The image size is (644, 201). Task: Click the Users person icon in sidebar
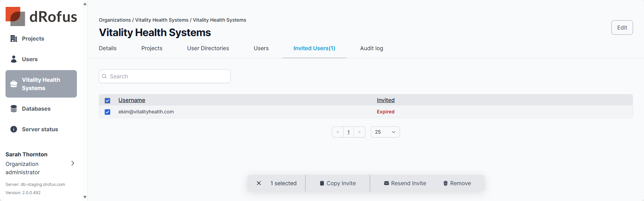tap(14, 59)
